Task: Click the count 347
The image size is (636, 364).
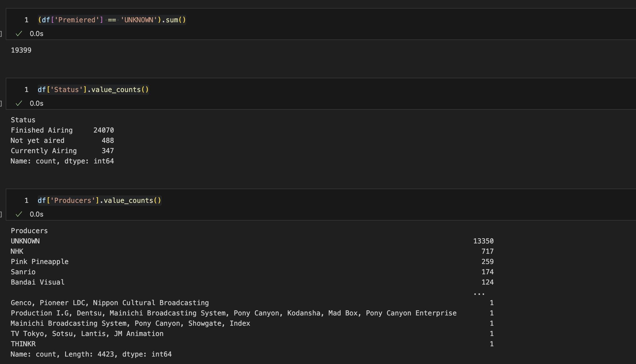Action: (108, 151)
